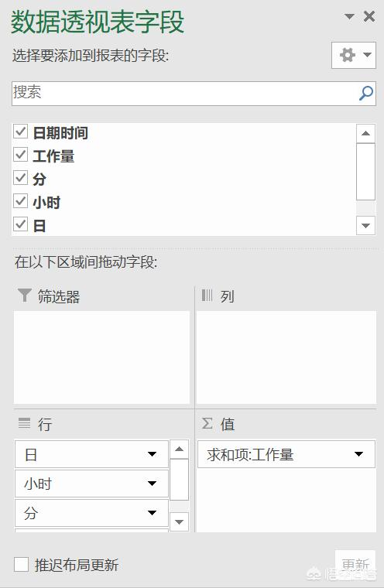Select the 分 field in list
This screenshot has height=588, width=384.
(x=39, y=179)
